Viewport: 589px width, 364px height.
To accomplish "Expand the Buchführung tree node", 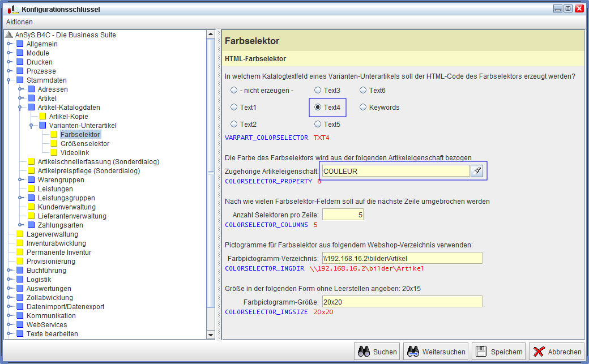I will [9, 271].
